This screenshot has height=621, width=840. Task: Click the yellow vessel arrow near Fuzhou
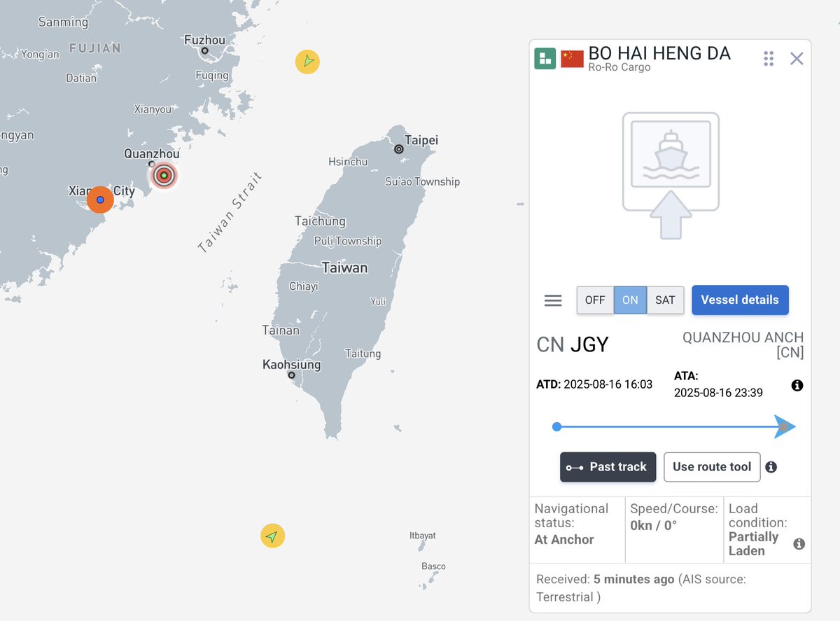point(307,62)
